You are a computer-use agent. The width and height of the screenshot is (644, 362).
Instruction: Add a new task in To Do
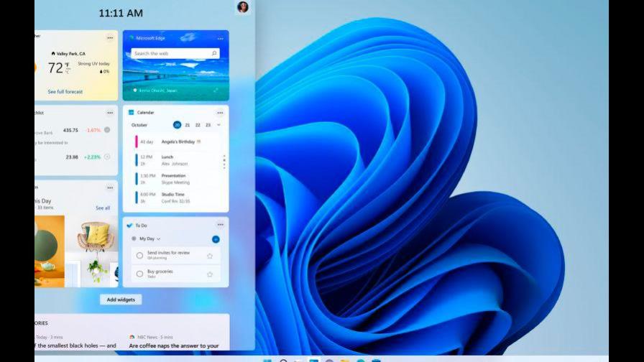(216, 239)
